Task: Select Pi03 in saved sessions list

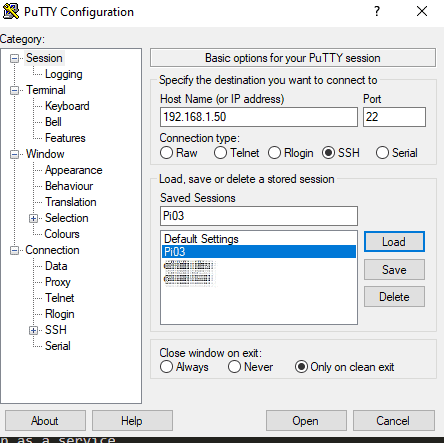Action: point(259,252)
